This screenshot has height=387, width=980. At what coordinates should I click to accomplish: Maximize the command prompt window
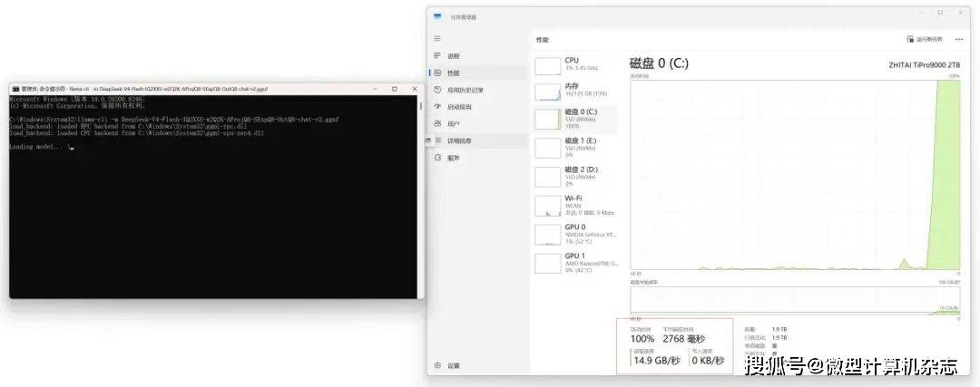[395, 89]
